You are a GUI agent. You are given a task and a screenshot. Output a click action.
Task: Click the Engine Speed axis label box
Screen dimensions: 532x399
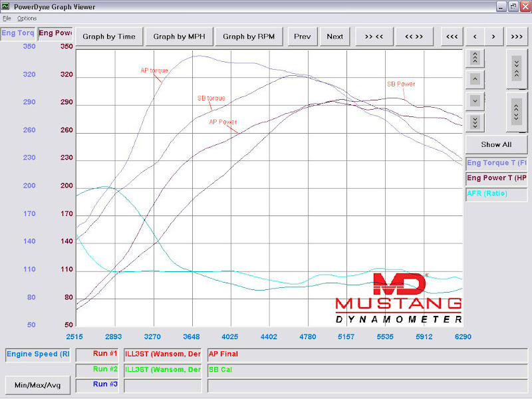click(38, 354)
